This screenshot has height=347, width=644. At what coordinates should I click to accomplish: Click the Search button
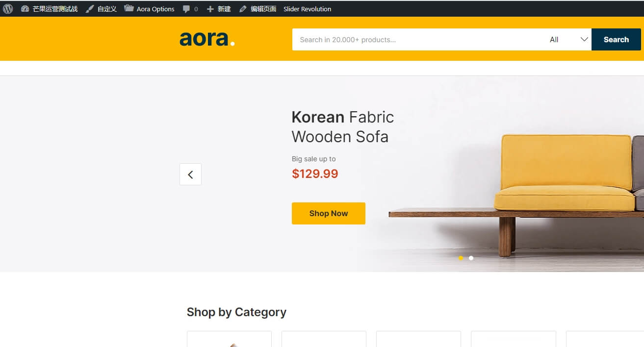(616, 39)
